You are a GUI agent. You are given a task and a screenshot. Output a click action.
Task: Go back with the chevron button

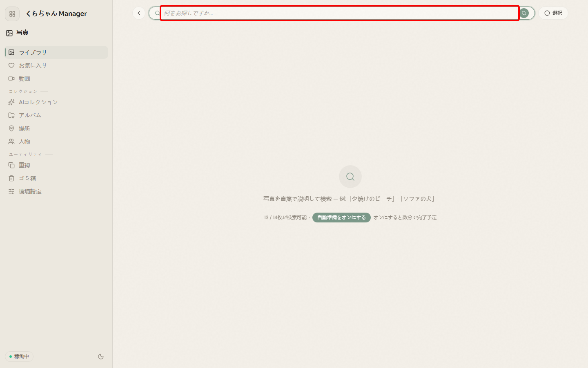pos(139,13)
